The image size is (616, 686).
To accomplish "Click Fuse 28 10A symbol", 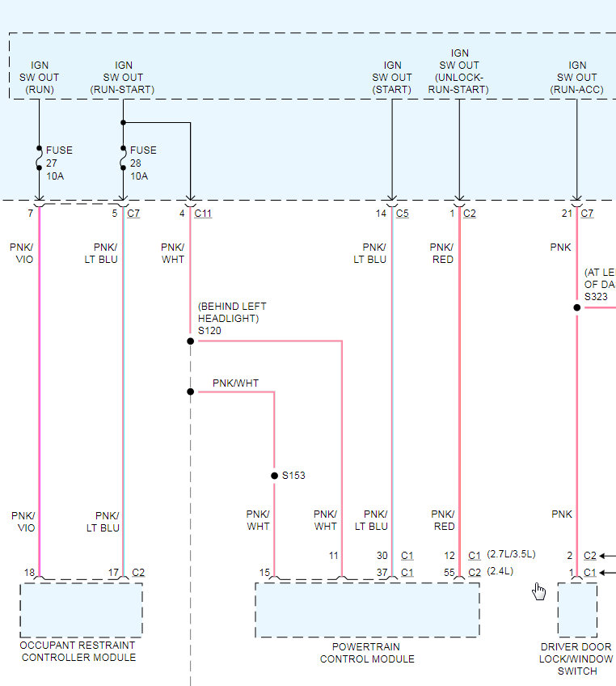I will [x=124, y=158].
